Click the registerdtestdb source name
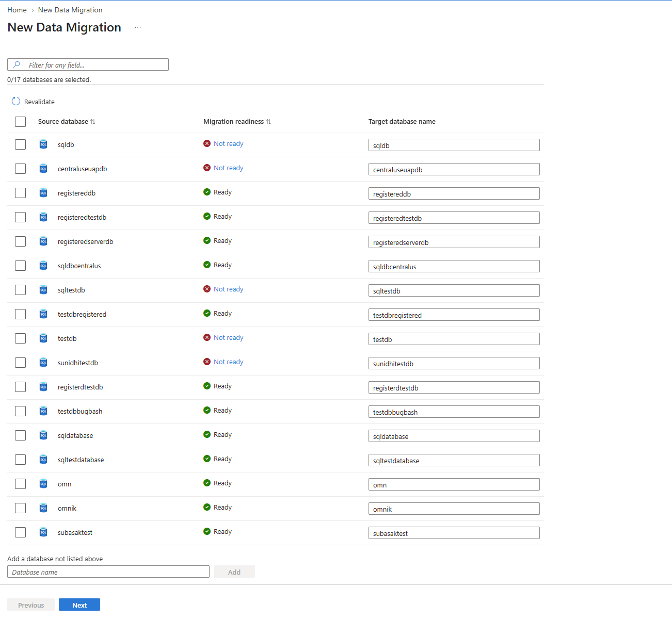This screenshot has height=620, width=672. [81, 387]
